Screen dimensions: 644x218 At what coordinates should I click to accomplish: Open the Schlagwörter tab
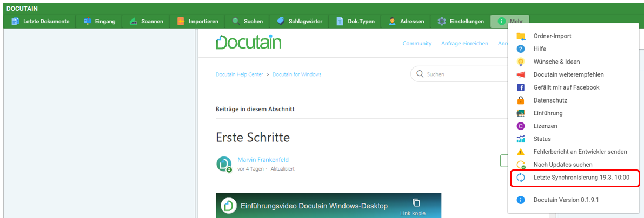300,21
